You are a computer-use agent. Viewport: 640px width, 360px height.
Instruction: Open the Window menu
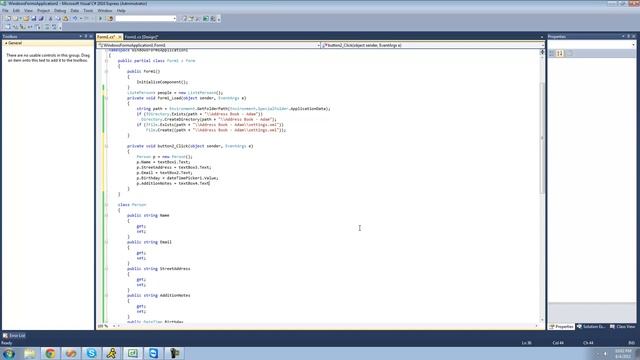(104, 11)
